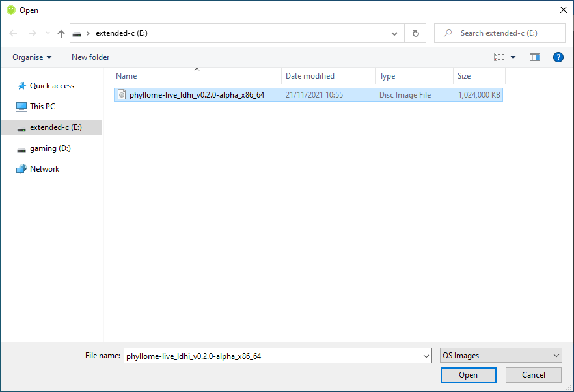The width and height of the screenshot is (574, 392).
Task: Click the New folder button
Action: (x=90, y=57)
